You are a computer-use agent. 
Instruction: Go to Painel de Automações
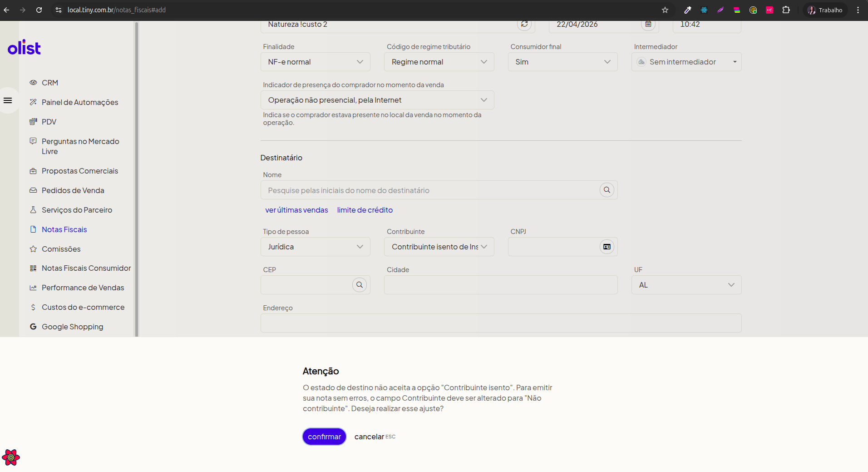[80, 102]
